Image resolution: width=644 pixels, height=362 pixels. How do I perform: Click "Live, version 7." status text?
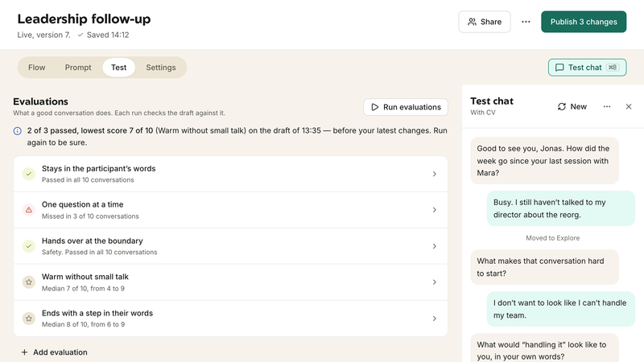tap(43, 35)
